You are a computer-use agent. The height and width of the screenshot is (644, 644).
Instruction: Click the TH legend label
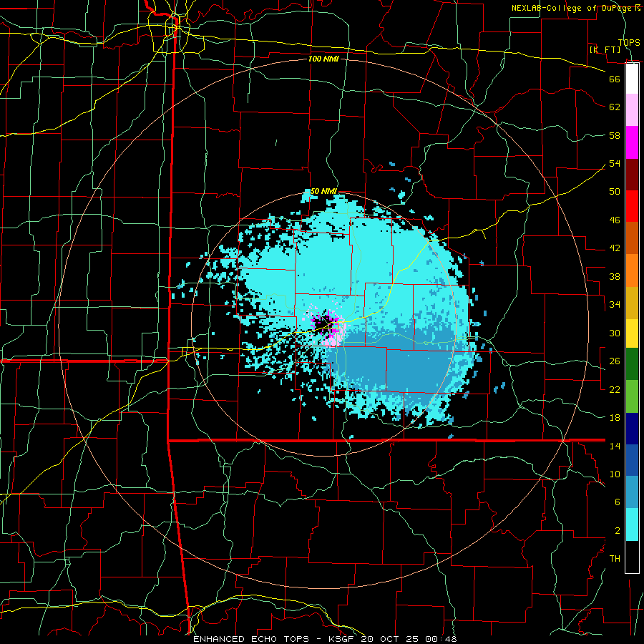[615, 558]
